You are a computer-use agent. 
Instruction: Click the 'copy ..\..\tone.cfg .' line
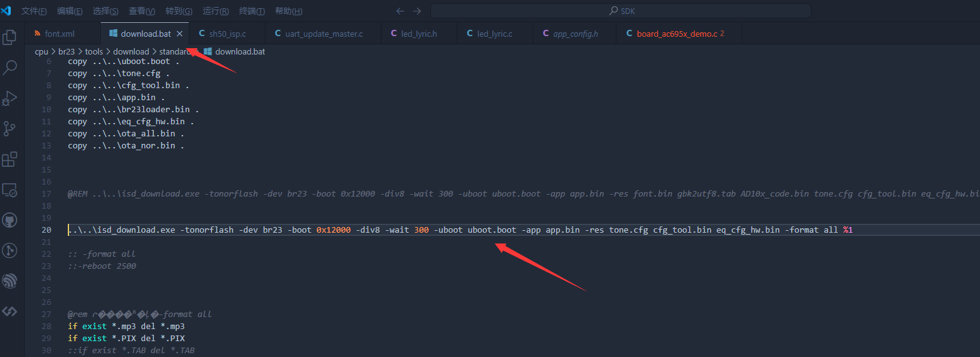tap(118, 74)
